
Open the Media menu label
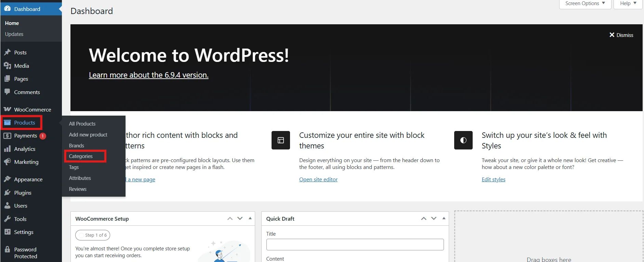tap(22, 66)
